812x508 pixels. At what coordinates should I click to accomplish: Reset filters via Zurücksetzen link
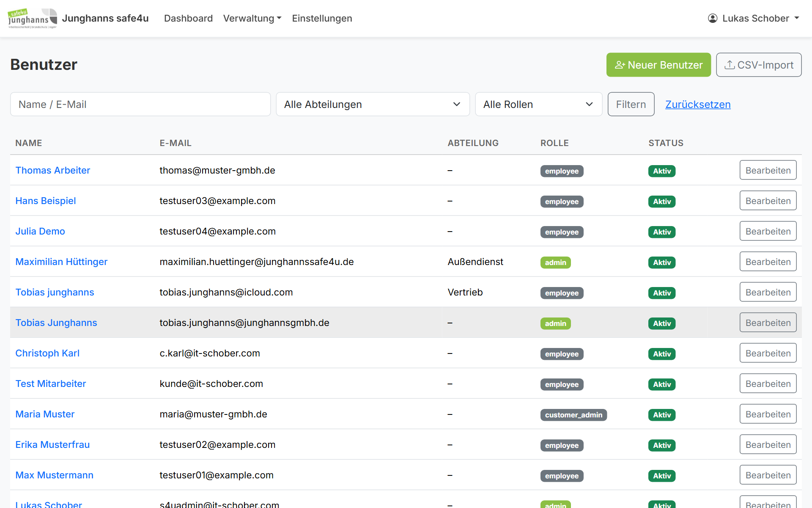pos(698,104)
